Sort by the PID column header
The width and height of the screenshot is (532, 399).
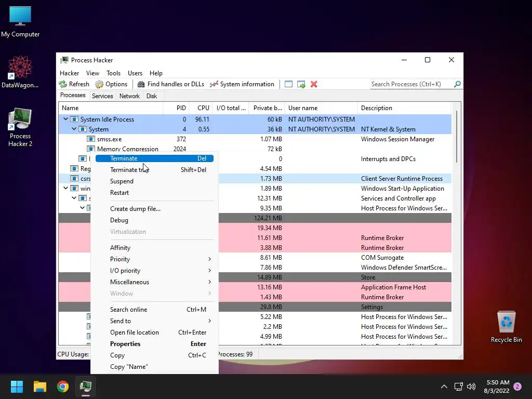176,108
